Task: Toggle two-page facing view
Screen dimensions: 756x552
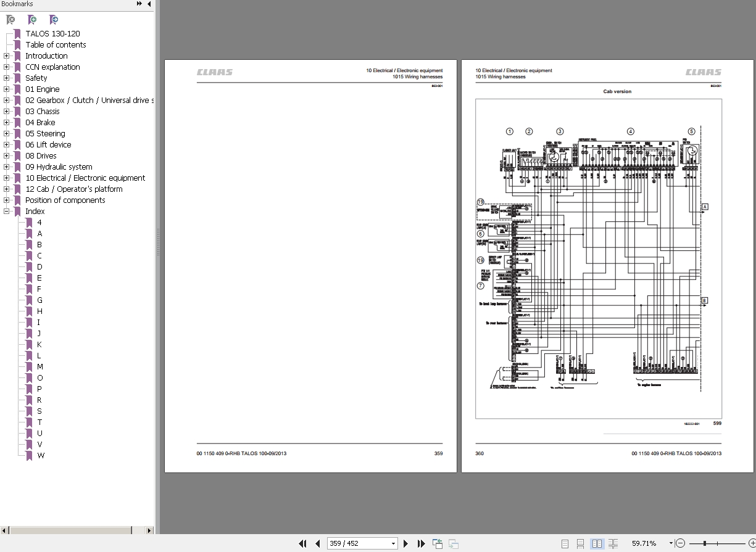Action: (597, 543)
